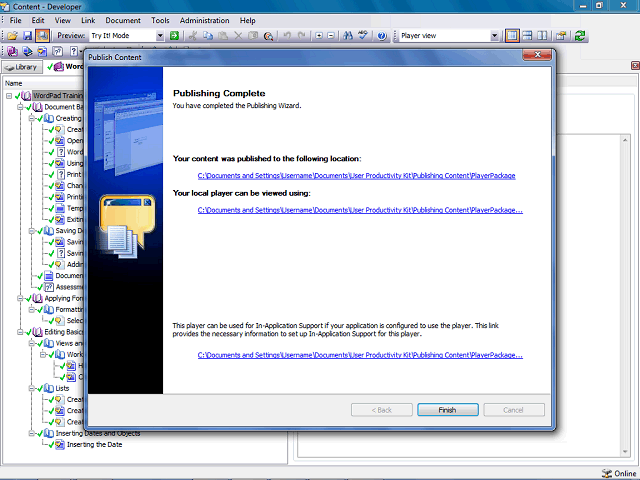Screen dimensions: 640x480
Task: Click the Delete X toolbar icon
Action: pyautogui.click(x=238, y=36)
